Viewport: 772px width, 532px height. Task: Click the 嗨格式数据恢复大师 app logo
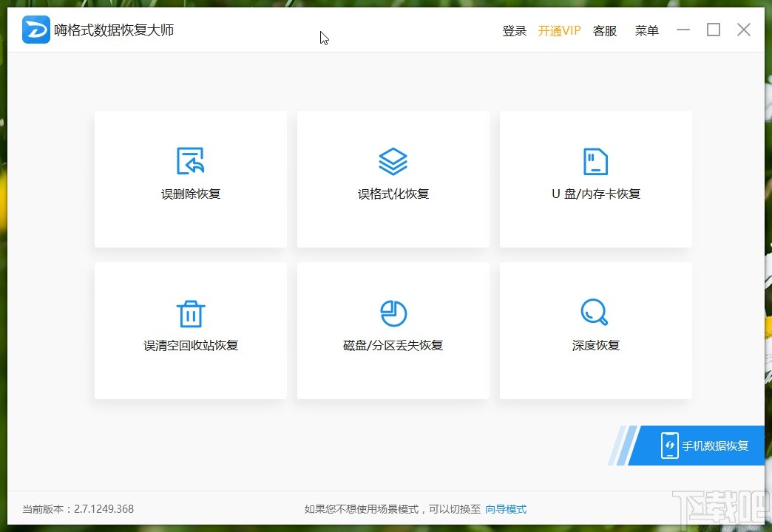tap(35, 30)
